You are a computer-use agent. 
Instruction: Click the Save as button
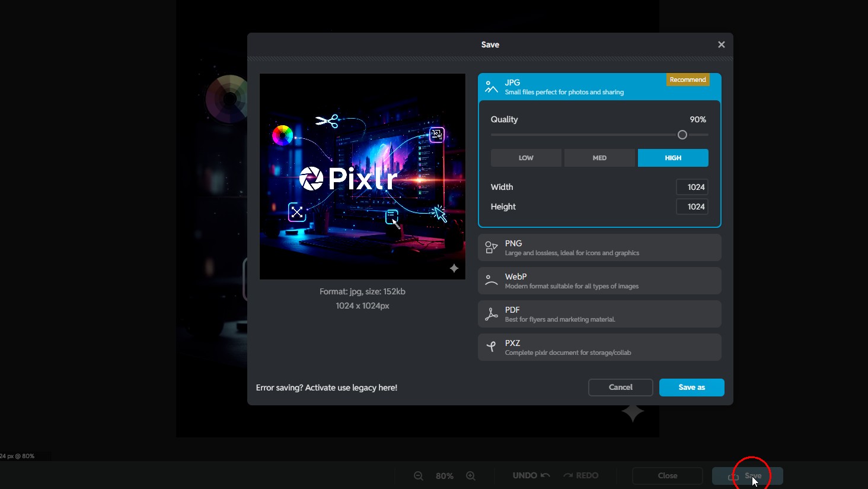point(692,388)
